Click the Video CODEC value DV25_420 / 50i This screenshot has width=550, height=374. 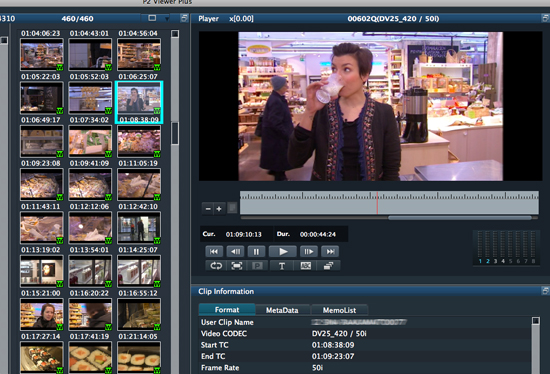[339, 333]
